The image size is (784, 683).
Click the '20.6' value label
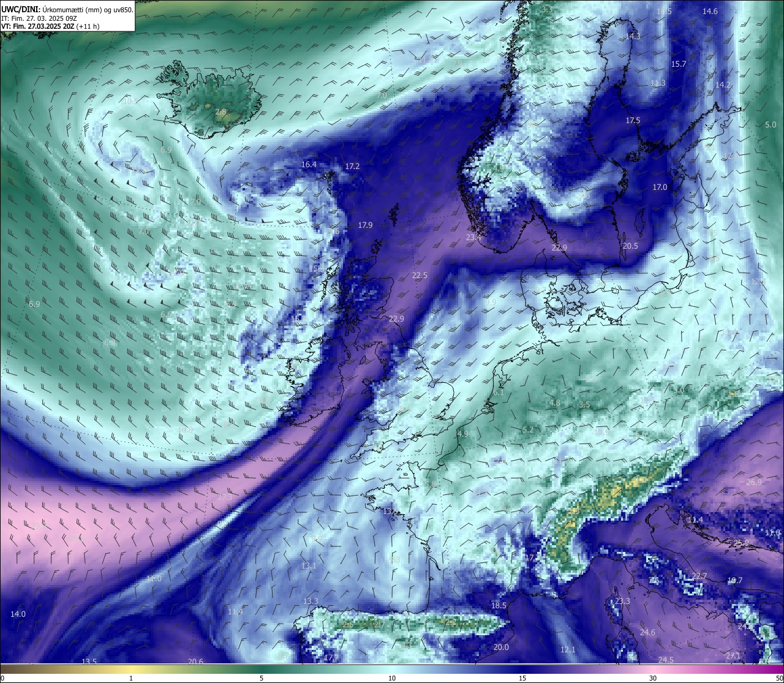tap(195, 661)
